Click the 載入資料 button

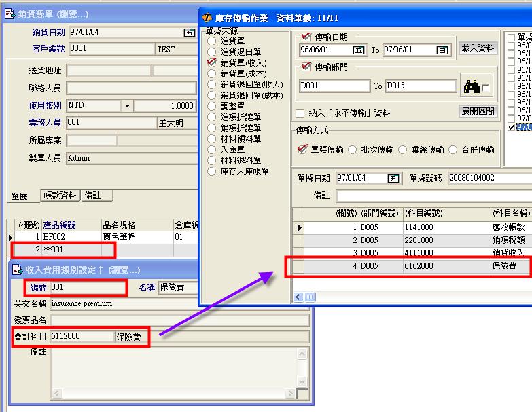pos(478,48)
